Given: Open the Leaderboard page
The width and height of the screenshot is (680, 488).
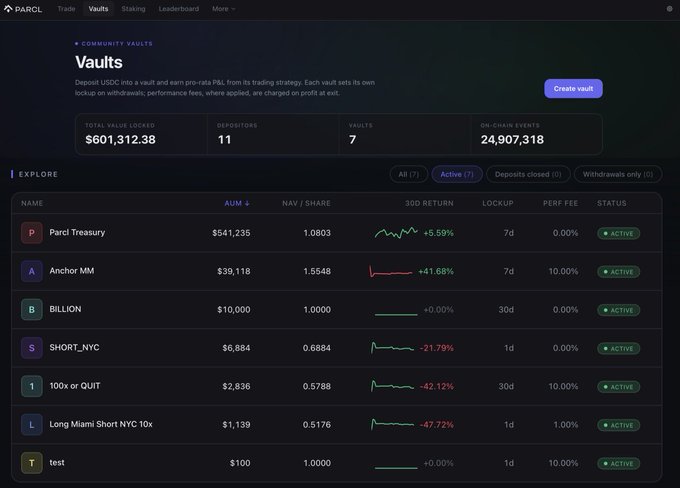Looking at the screenshot, I should pyautogui.click(x=179, y=9).
